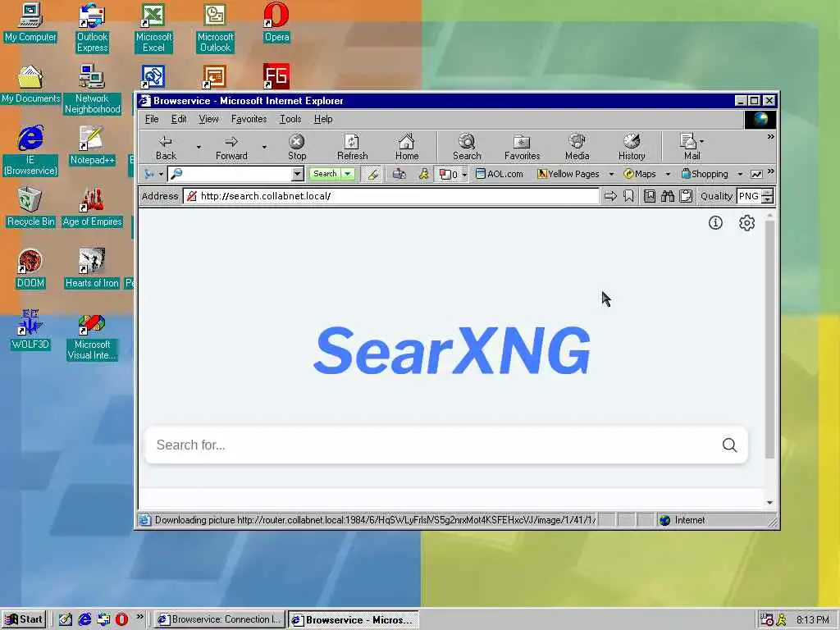Screen dimensions: 840x630
Task: Open the Media pane
Action: (x=577, y=147)
